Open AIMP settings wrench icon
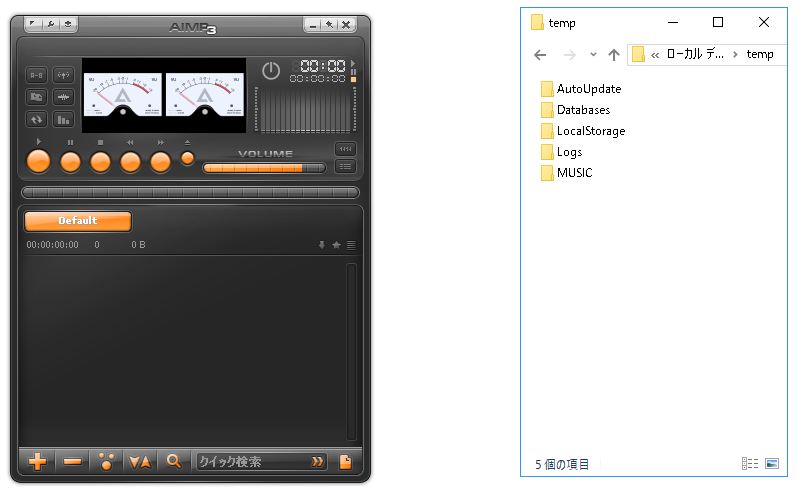 click(50, 24)
